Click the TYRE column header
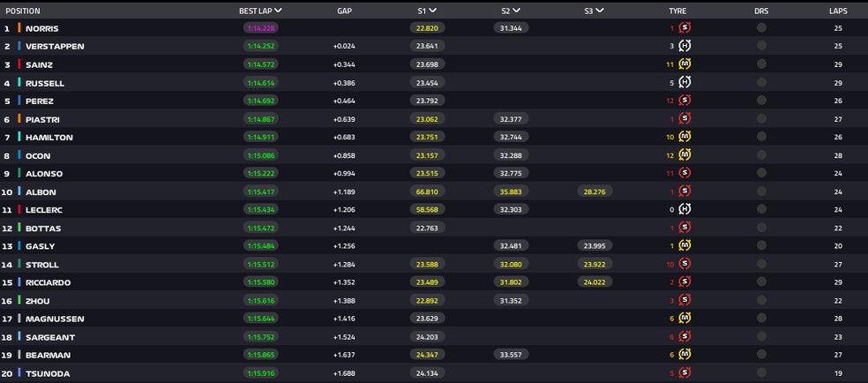Image resolution: width=868 pixels, height=383 pixels. 677,11
